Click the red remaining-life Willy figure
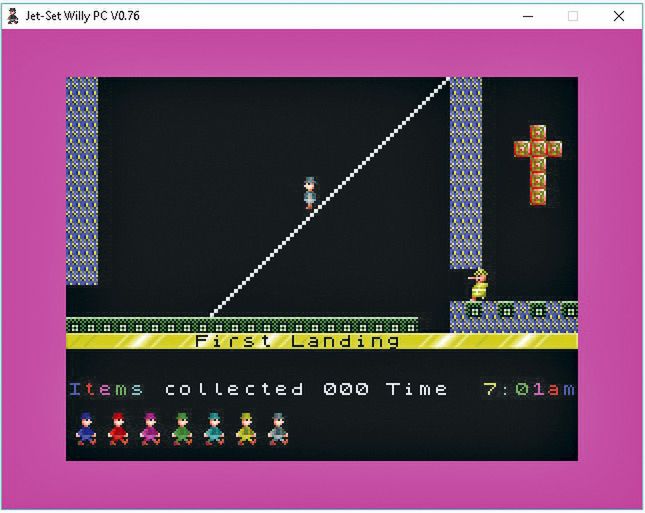 pos(118,429)
